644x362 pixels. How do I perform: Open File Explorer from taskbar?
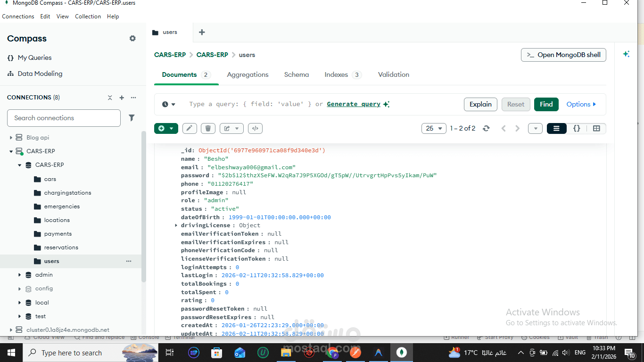click(286, 353)
